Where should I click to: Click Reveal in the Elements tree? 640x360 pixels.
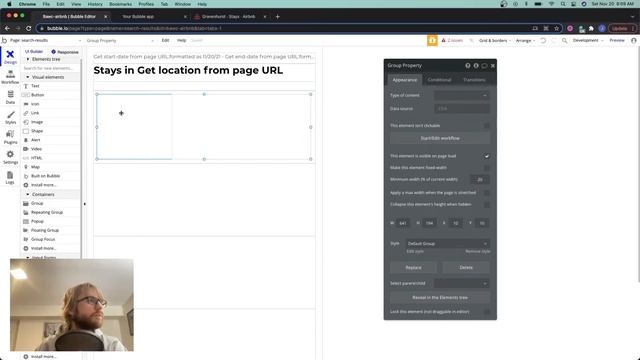[440, 298]
